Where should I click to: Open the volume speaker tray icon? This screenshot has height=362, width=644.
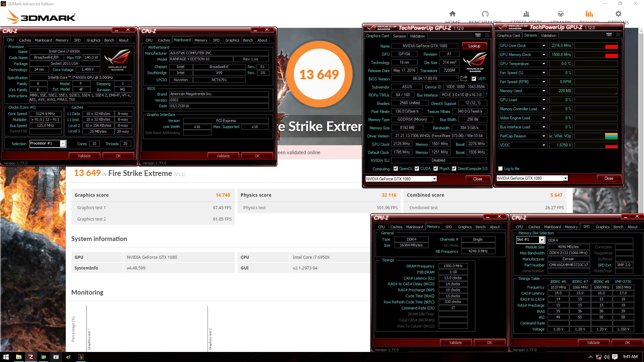pos(606,357)
